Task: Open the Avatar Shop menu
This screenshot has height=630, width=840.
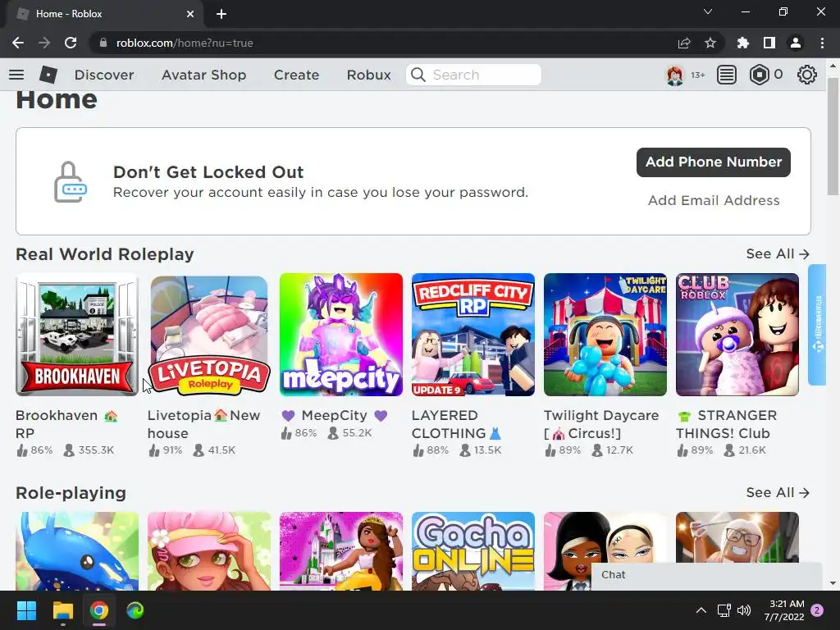Action: (x=203, y=75)
